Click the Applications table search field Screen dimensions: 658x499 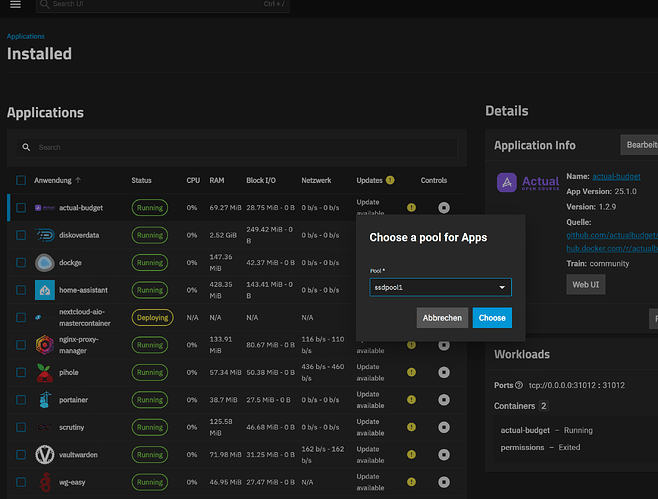click(237, 147)
